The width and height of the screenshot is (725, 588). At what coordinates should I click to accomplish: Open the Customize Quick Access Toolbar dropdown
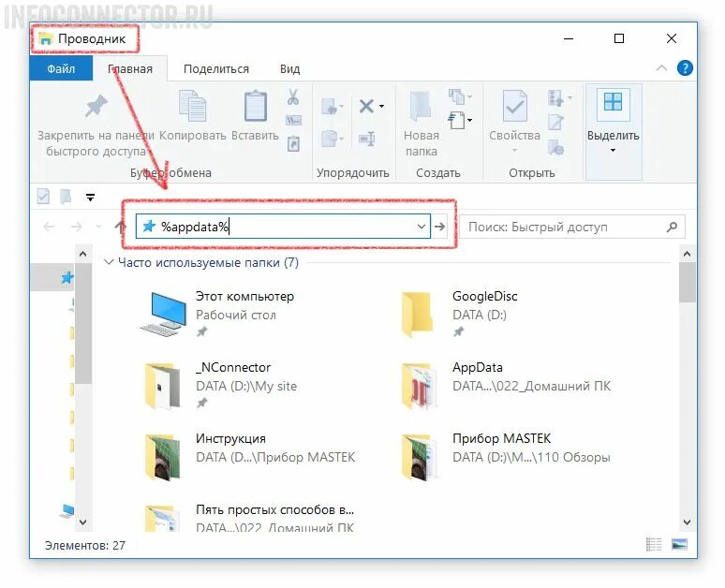click(x=90, y=198)
